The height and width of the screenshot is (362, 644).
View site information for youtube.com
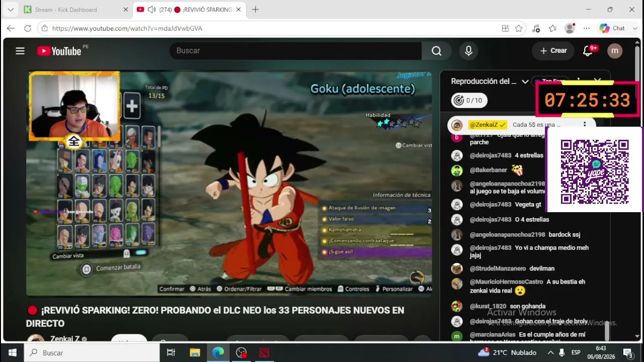pos(45,29)
